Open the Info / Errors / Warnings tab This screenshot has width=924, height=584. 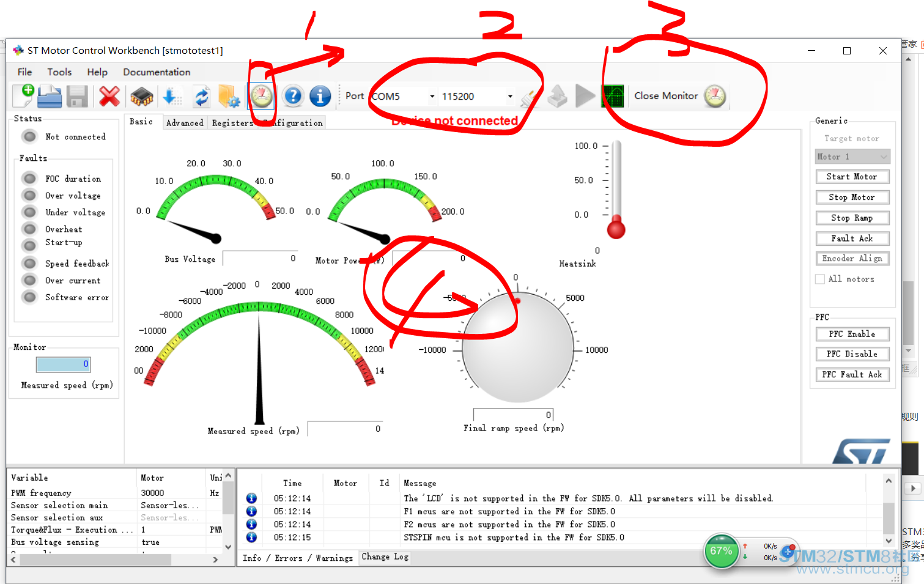click(298, 558)
